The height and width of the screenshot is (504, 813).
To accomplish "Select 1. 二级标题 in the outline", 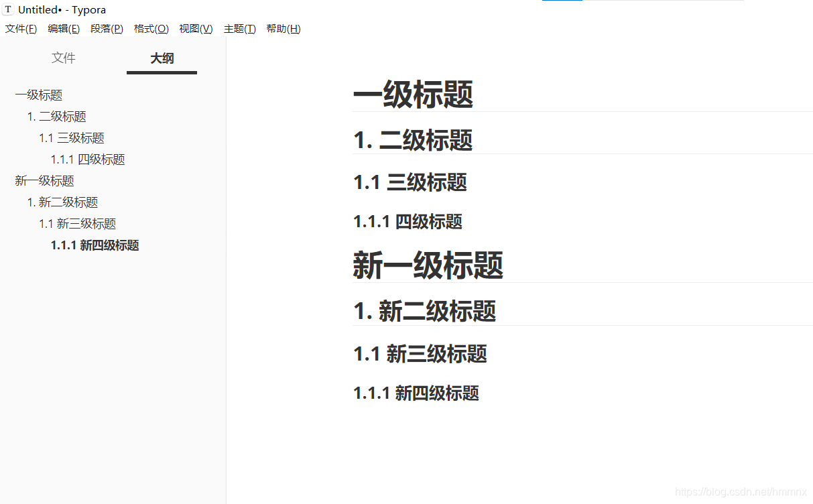I will pyautogui.click(x=57, y=116).
